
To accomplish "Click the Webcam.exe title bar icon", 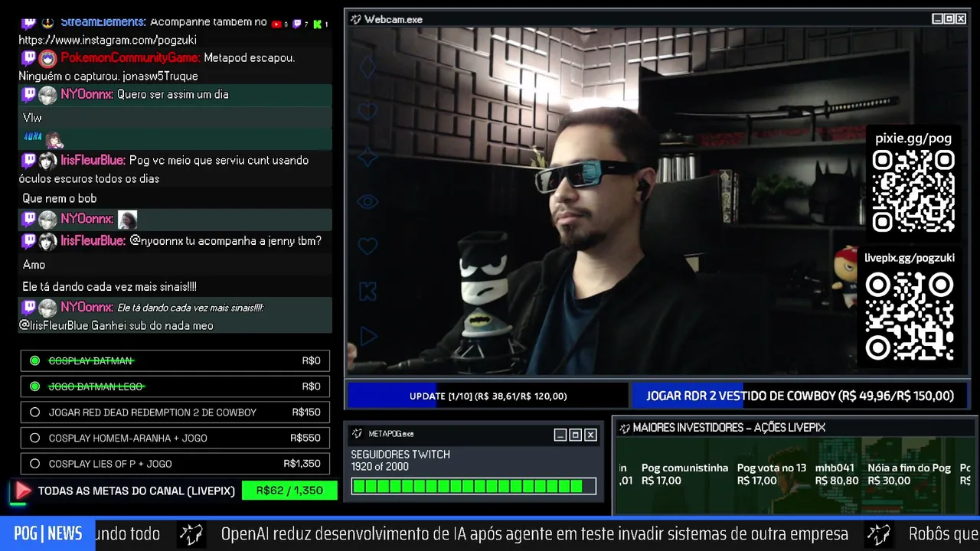I will pyautogui.click(x=356, y=19).
